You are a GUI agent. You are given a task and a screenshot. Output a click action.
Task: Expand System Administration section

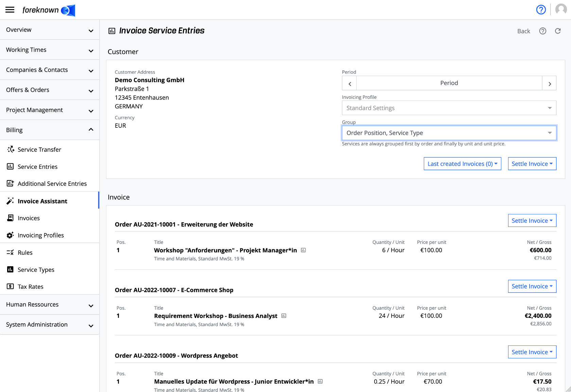click(x=50, y=325)
